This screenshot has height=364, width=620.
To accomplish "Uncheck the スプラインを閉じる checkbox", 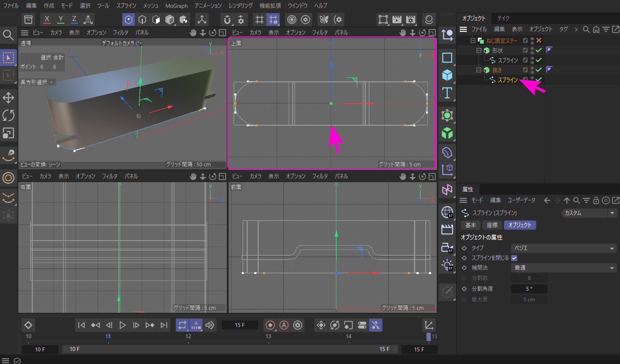I will [514, 258].
